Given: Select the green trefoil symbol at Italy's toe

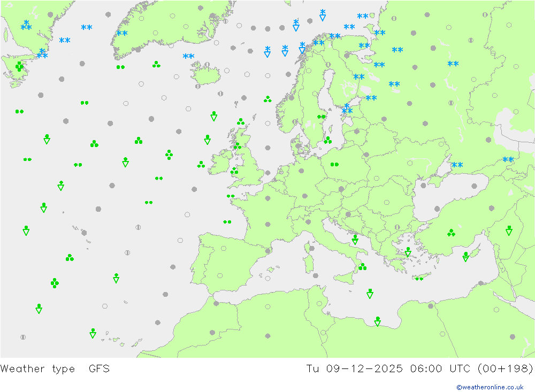Looking at the screenshot, I should pos(362,266).
